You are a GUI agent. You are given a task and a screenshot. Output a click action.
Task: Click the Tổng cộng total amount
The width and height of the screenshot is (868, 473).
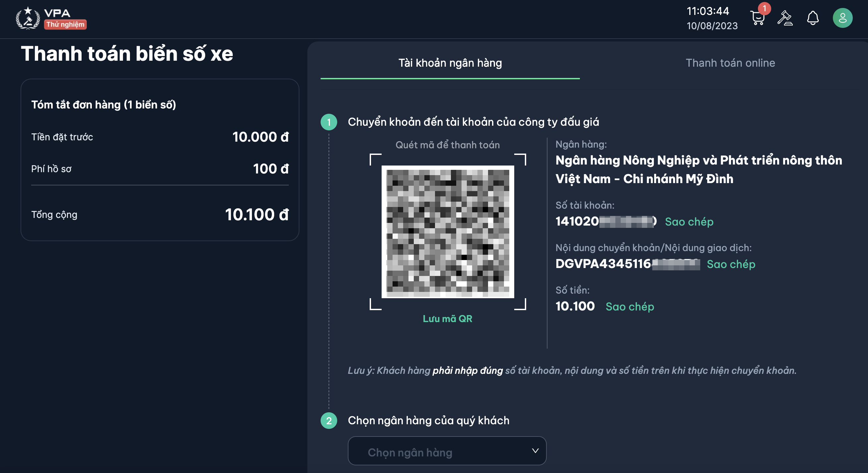tap(257, 215)
